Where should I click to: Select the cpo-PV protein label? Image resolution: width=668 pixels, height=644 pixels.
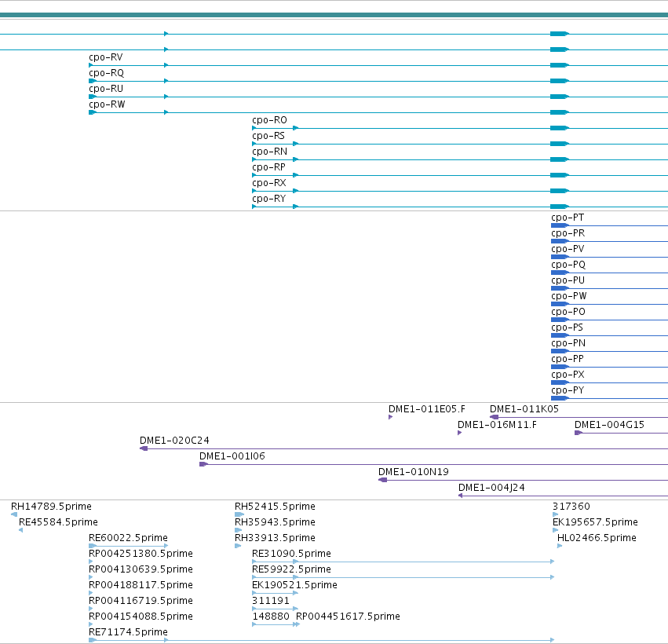[x=568, y=249]
